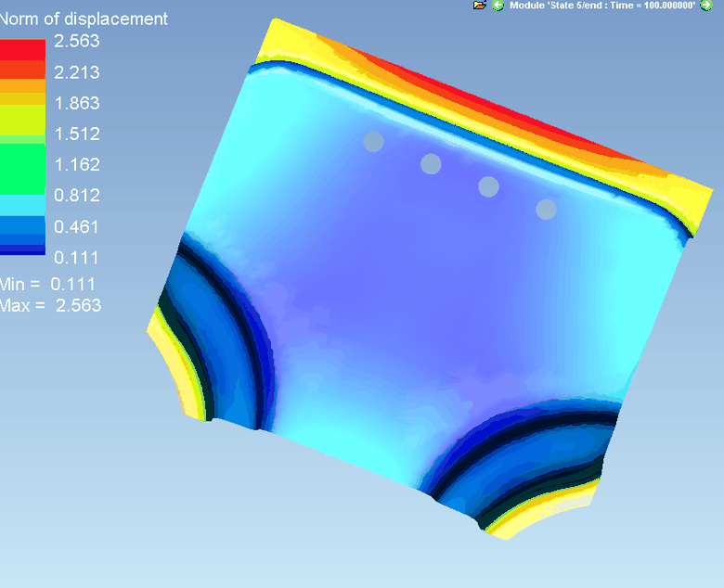Click the legend value 1.512
This screenshot has height=588, width=724.
[77, 134]
